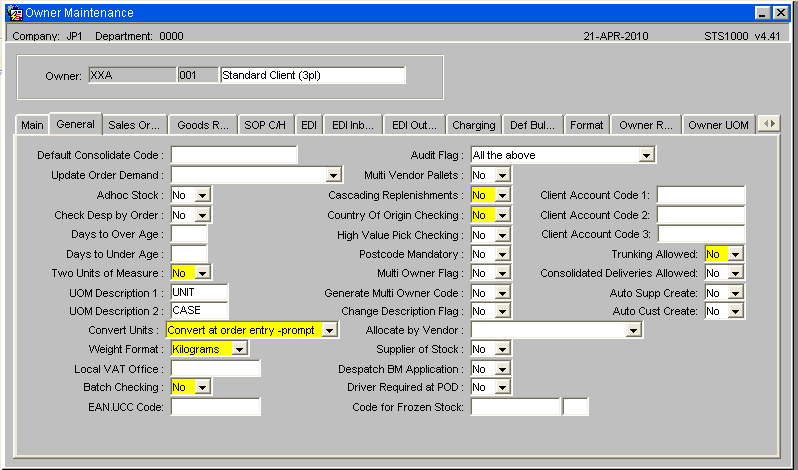Image resolution: width=798 pixels, height=470 pixels.
Task: Switch to the Main tab
Action: 32,125
